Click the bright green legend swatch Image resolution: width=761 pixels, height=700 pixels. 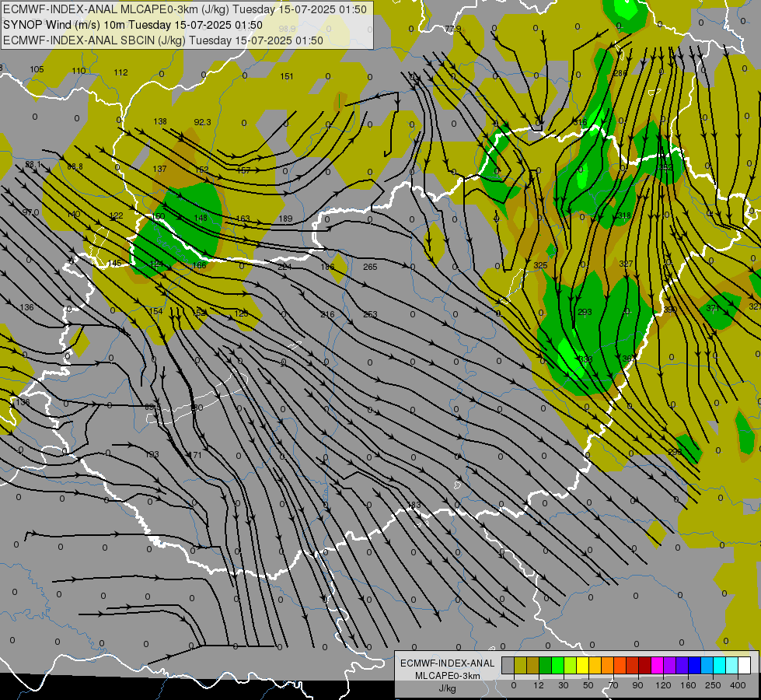tap(557, 665)
